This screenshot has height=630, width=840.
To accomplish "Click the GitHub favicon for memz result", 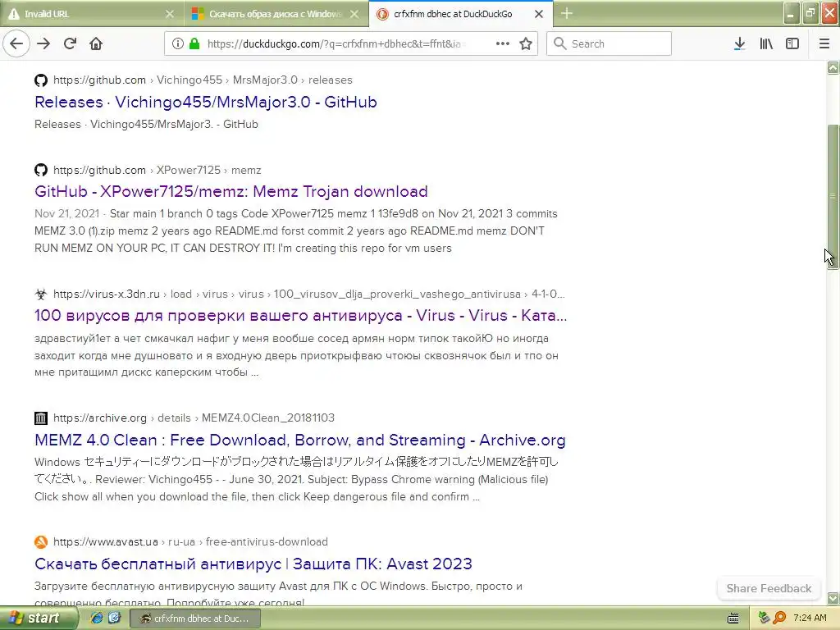I will [x=41, y=171].
